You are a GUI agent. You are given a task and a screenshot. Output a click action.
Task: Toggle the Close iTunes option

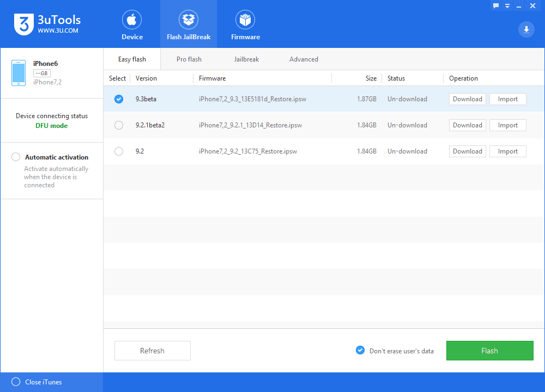[x=16, y=382]
